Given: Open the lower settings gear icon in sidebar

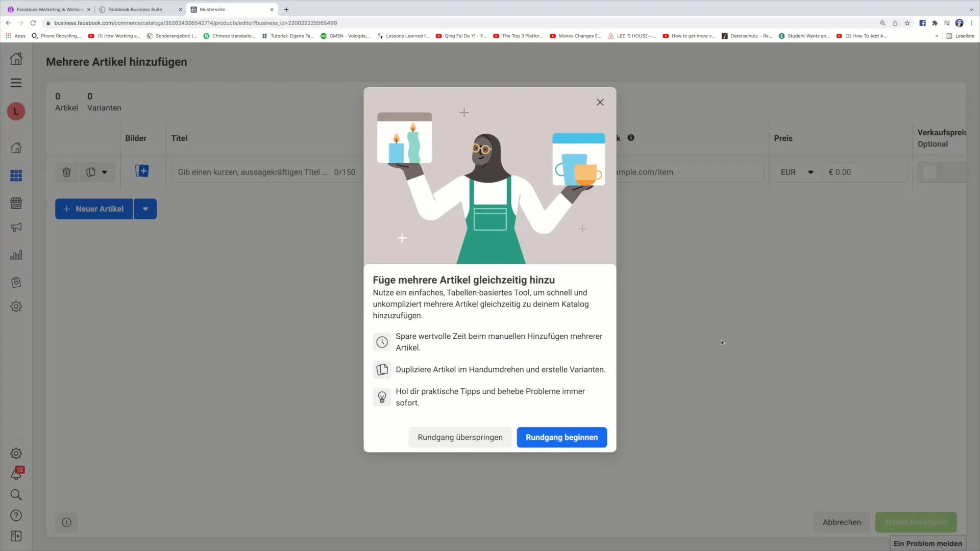Looking at the screenshot, I should (x=16, y=454).
